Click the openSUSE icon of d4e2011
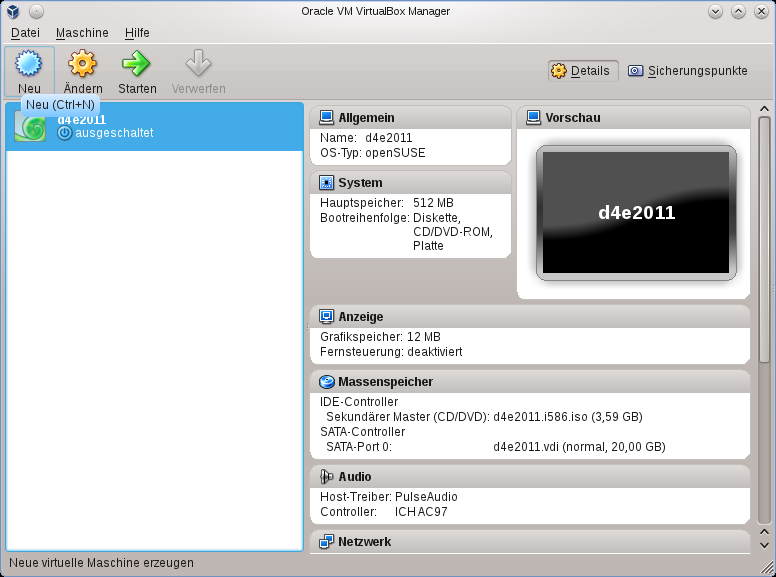The image size is (776, 577). click(30, 126)
